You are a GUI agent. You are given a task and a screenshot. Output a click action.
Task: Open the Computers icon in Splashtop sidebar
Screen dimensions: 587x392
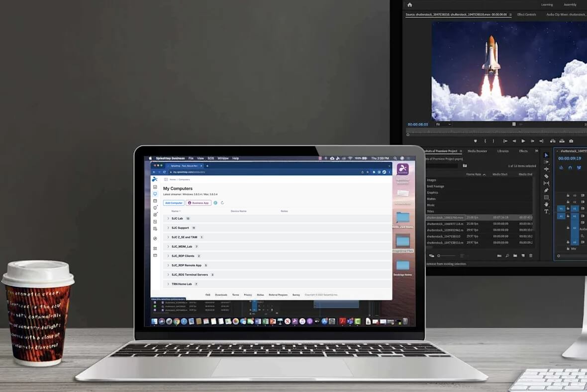pos(155,194)
